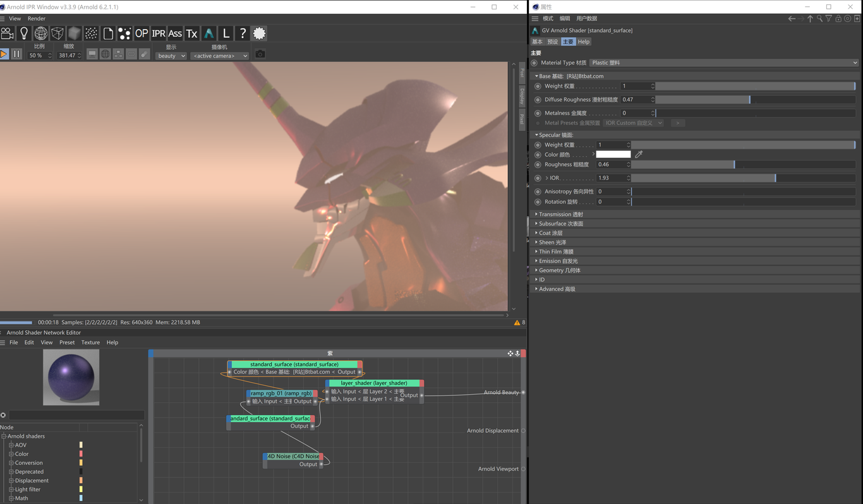The height and width of the screenshot is (504, 863).
Task: Open the Material Type Plastic dropdown
Action: click(724, 63)
